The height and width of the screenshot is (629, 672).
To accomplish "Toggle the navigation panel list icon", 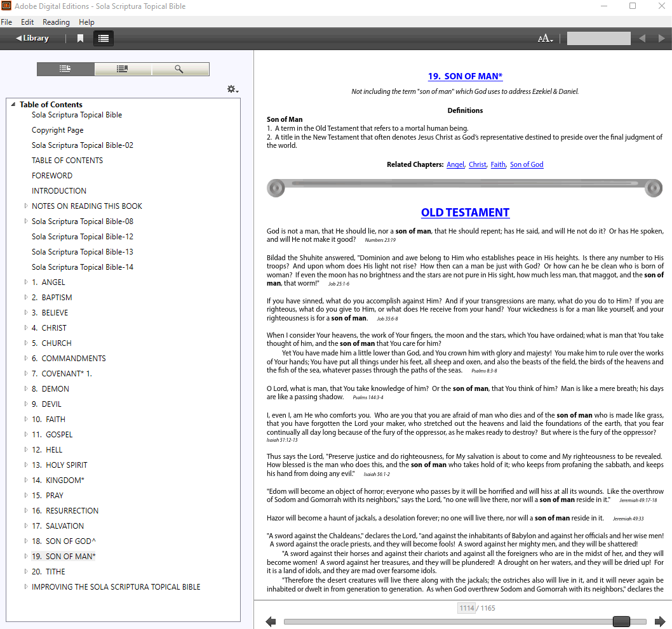I will [104, 39].
